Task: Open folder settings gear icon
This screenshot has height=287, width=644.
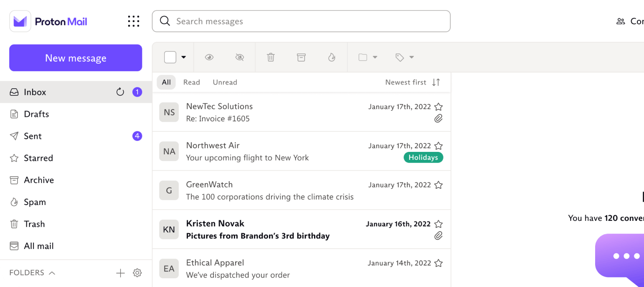Action: click(137, 273)
